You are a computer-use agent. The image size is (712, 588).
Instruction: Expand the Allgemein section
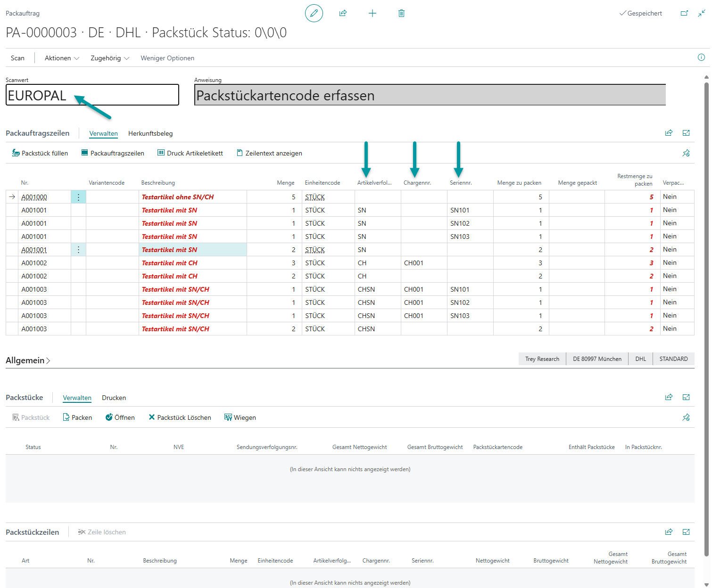click(x=28, y=360)
